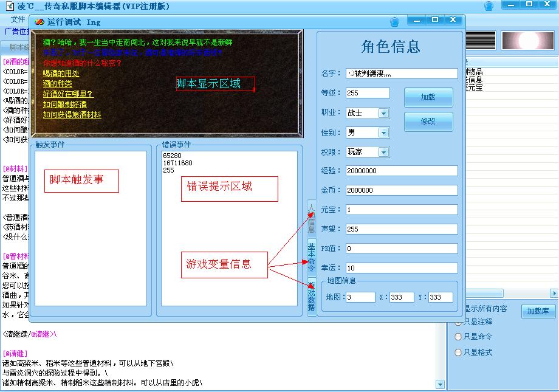Switch to the 基本命令 vertical tab
The width and height of the screenshot is (559, 392).
click(311, 256)
